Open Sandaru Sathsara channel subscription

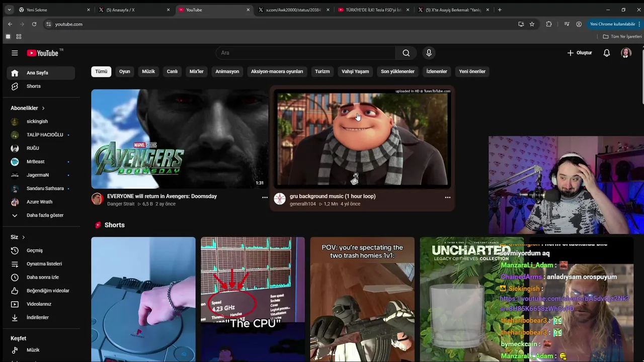(41, 189)
